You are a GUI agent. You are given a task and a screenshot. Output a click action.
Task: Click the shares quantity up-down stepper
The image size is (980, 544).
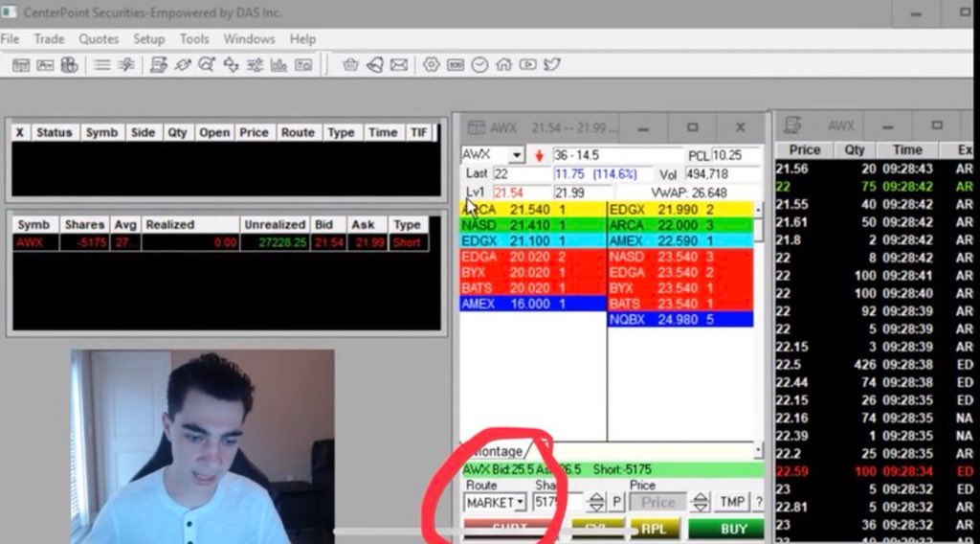(596, 502)
